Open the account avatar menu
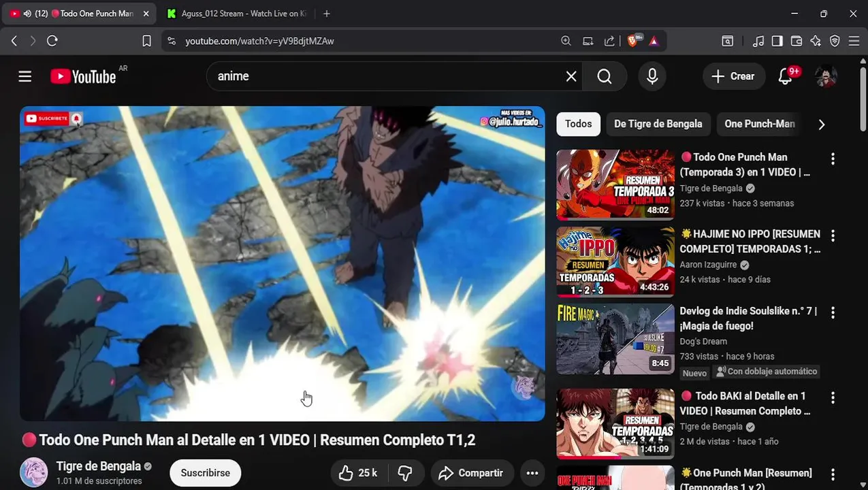Viewport: 868px width, 490px height. 826,76
